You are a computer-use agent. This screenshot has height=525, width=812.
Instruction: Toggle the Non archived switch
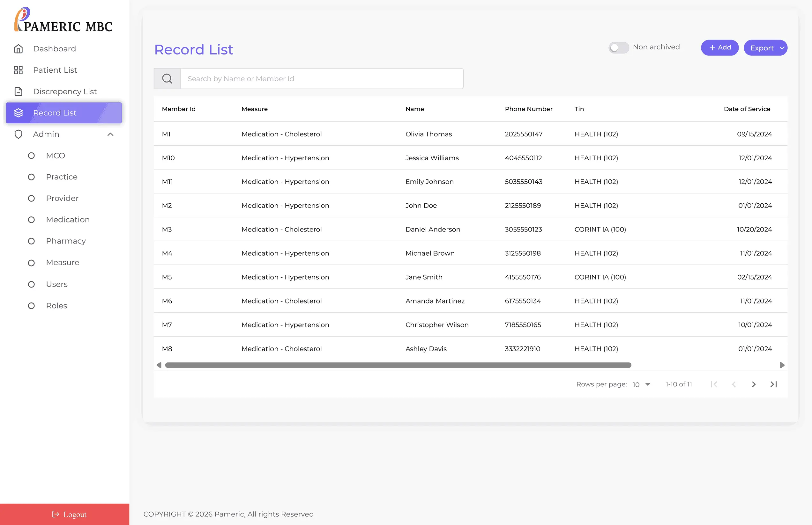pyautogui.click(x=619, y=47)
